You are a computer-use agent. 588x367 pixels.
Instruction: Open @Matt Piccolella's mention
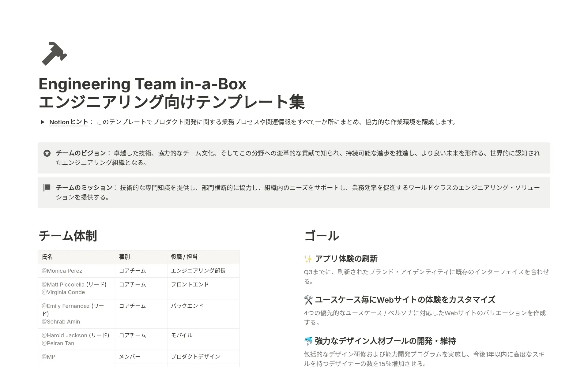click(63, 284)
